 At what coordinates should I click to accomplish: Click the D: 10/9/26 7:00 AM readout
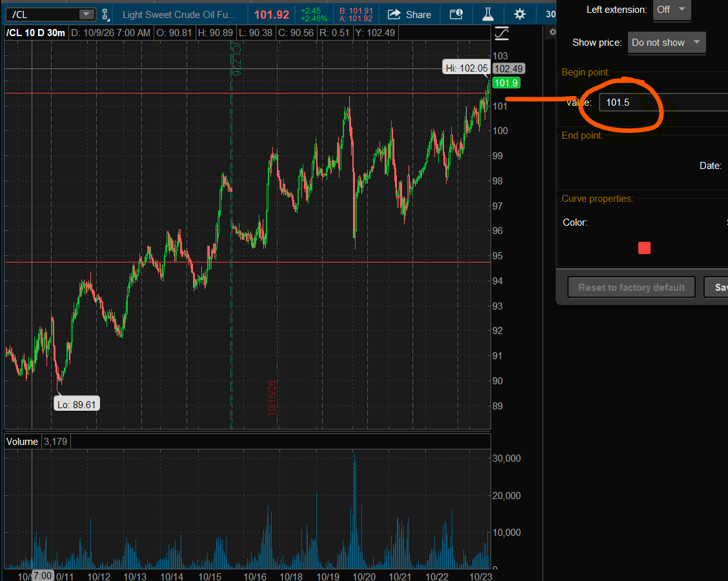tap(110, 33)
